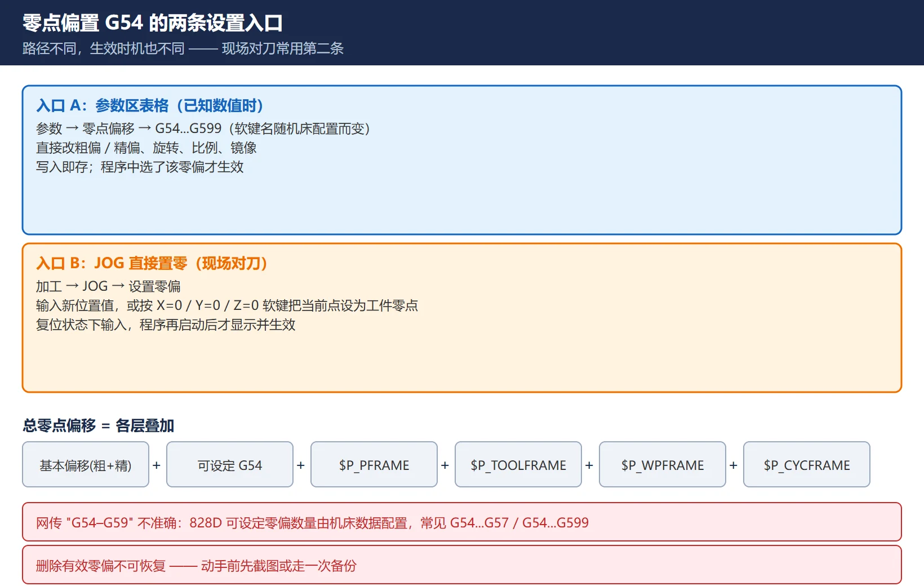Click line 复位状态下输入，程序再启动后才显示并生效

tap(166, 325)
